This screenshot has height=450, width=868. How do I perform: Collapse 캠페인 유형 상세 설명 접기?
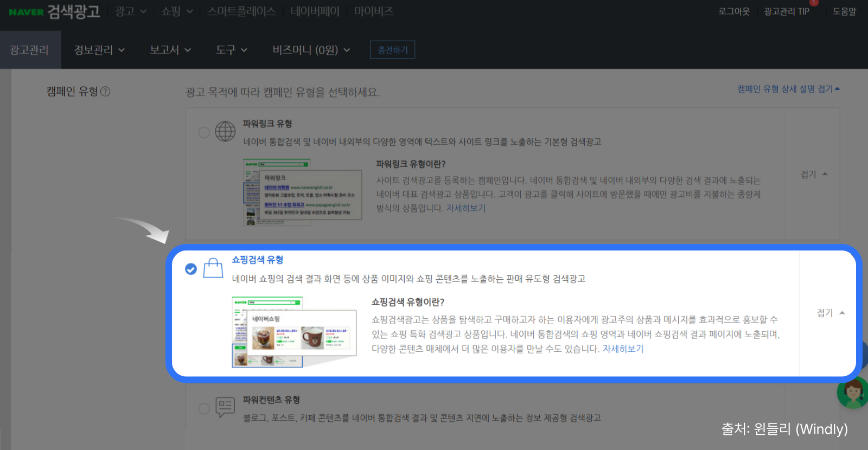788,89
